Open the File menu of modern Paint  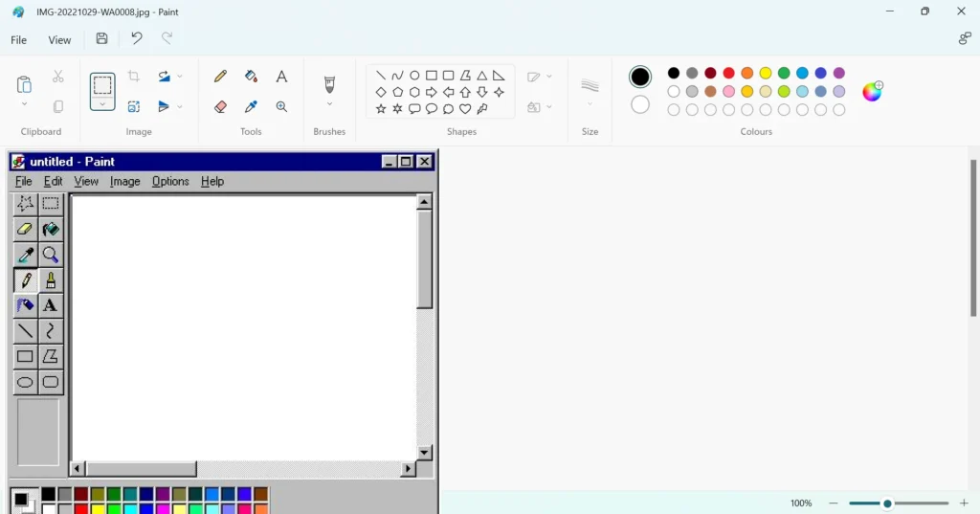[19, 40]
